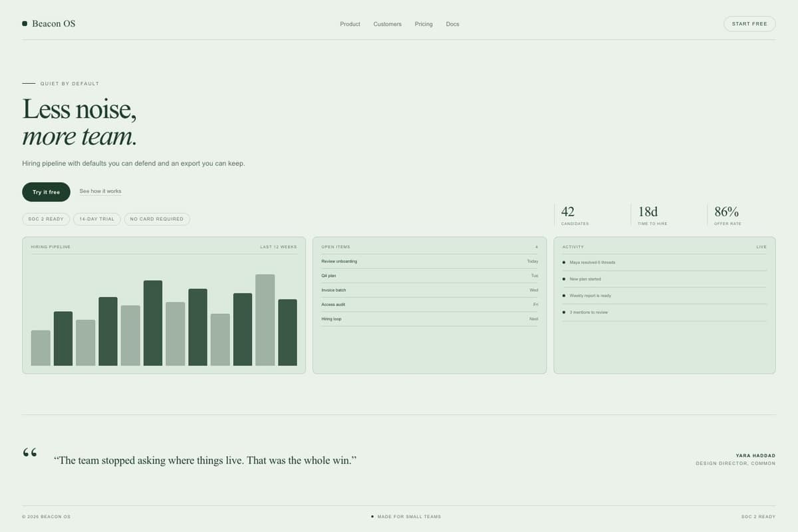Click the SOC 2 Ready footer text

click(758, 517)
